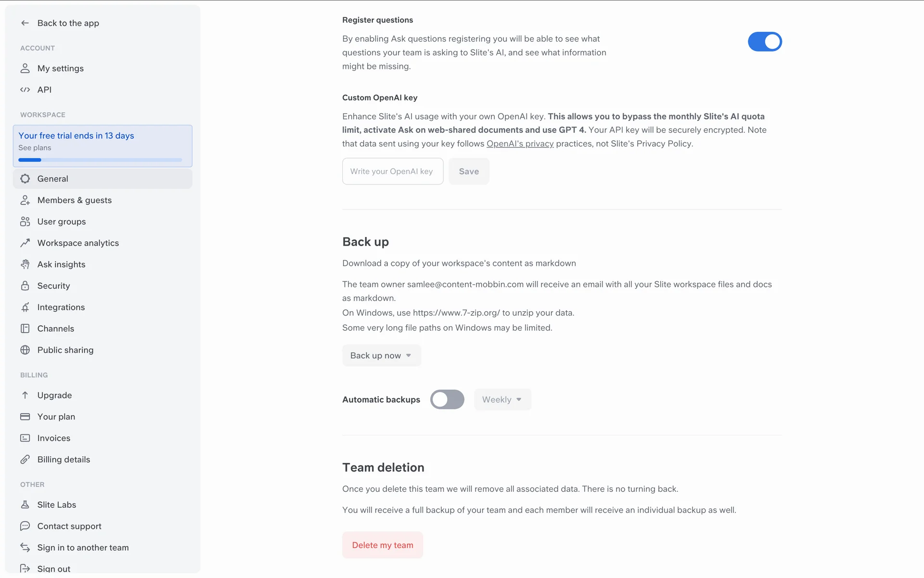The image size is (924, 578).
Task: Click the Security lock icon
Action: pos(25,286)
